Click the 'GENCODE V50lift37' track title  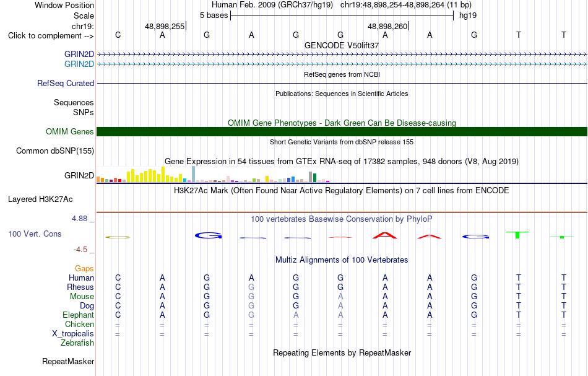coord(342,45)
